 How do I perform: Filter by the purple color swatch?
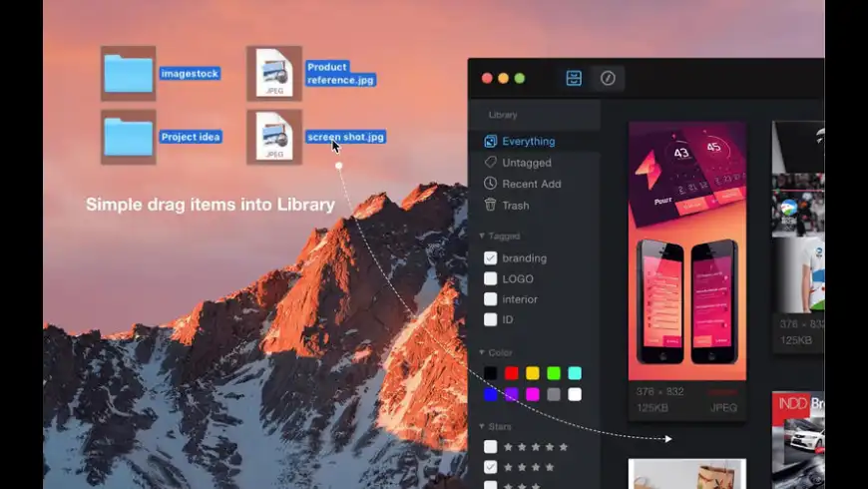[x=512, y=394]
